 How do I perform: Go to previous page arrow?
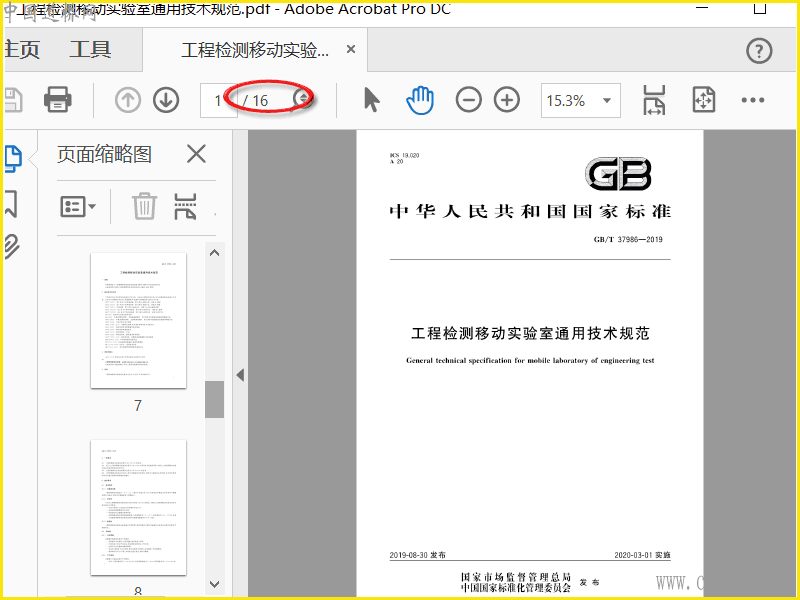point(128,100)
